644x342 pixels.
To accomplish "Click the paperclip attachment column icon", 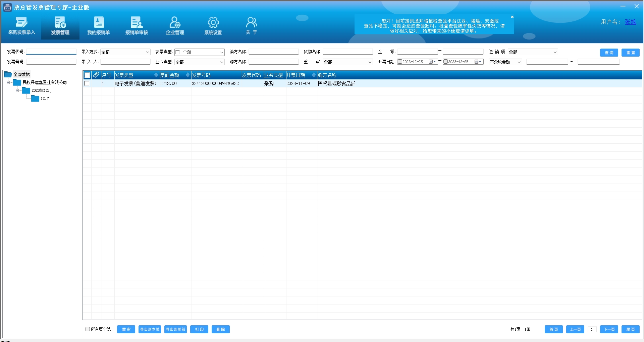I will point(96,75).
